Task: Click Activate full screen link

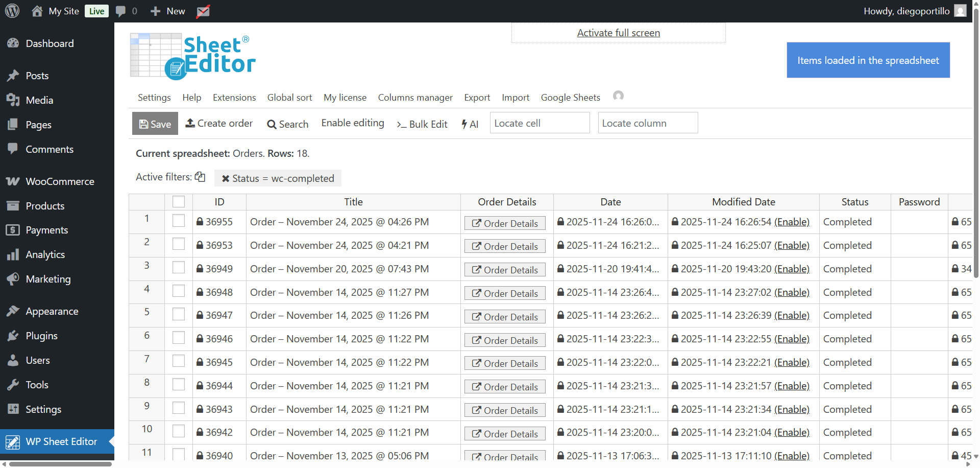Action: click(x=618, y=33)
